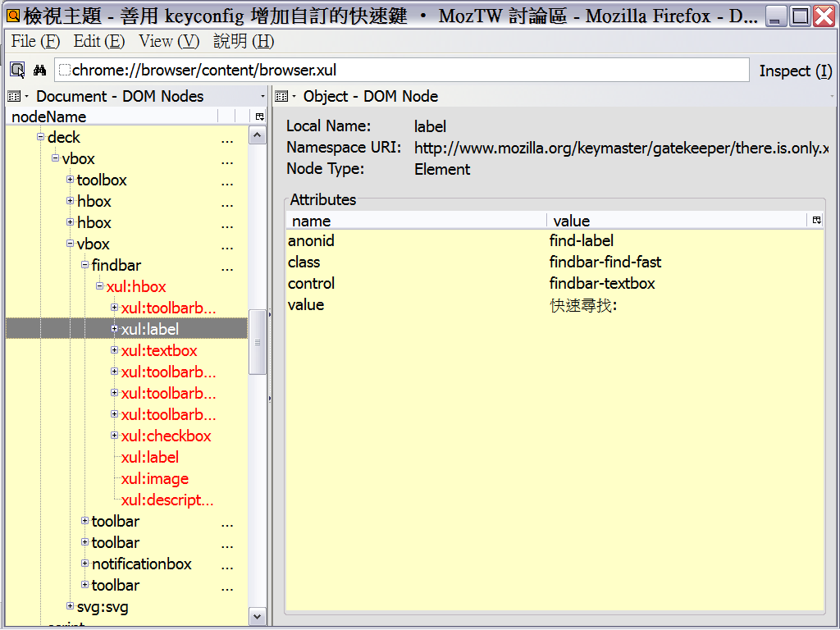Screen dimensions: 840x630
Task: Collapse the deck node
Action: click(41, 137)
